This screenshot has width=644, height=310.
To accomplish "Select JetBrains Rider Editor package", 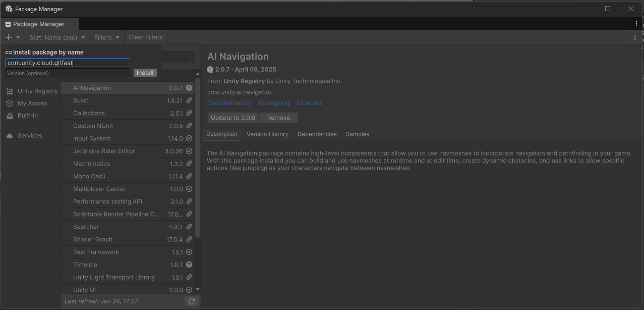I will pos(127,151).
